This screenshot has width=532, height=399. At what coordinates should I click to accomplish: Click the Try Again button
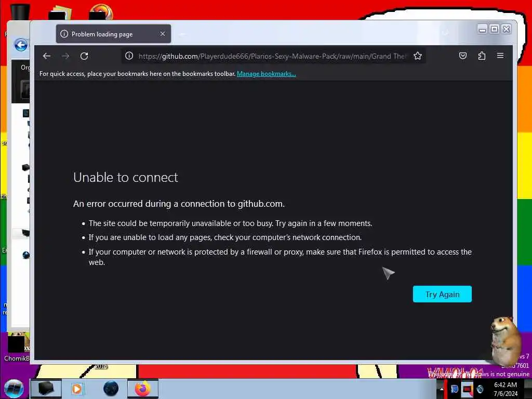(x=442, y=294)
